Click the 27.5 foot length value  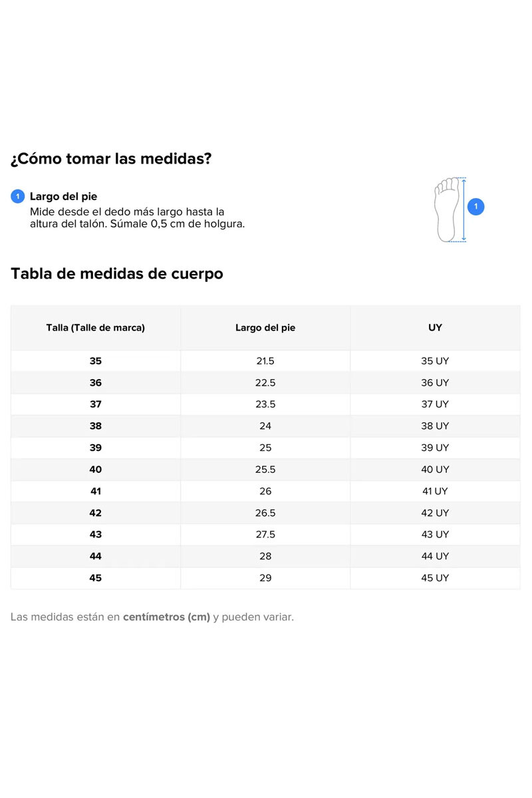[265, 535]
